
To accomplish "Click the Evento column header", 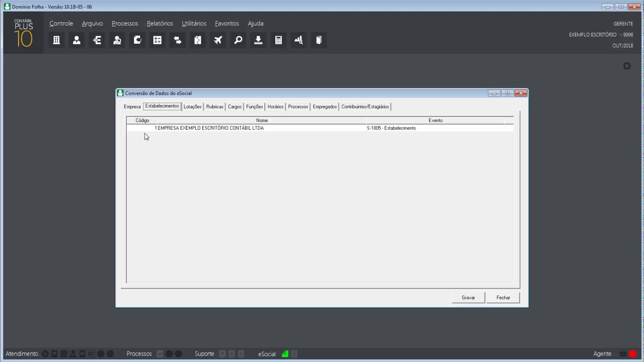I will coord(436,121).
